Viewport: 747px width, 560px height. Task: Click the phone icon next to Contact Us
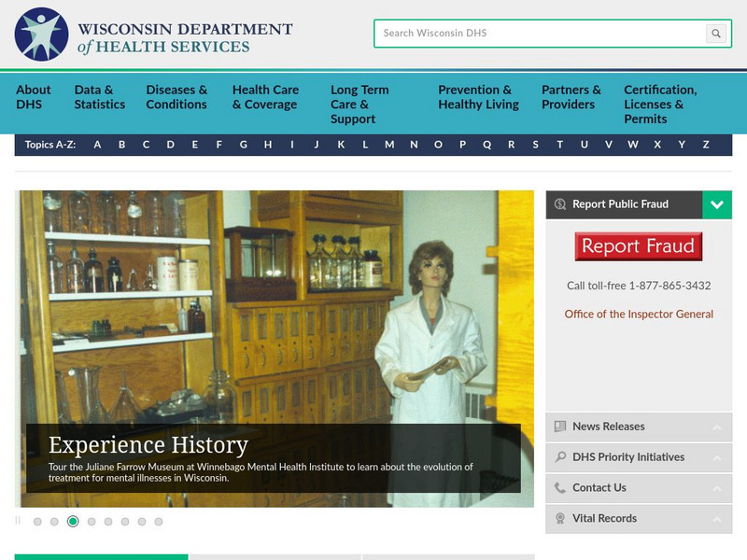(558, 487)
